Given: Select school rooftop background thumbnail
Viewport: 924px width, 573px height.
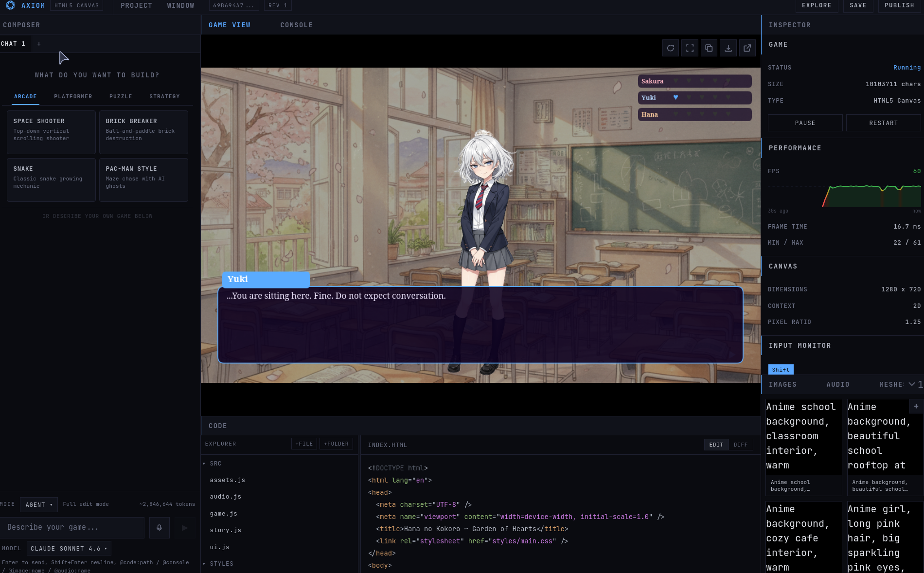Looking at the screenshot, I should (x=885, y=448).
